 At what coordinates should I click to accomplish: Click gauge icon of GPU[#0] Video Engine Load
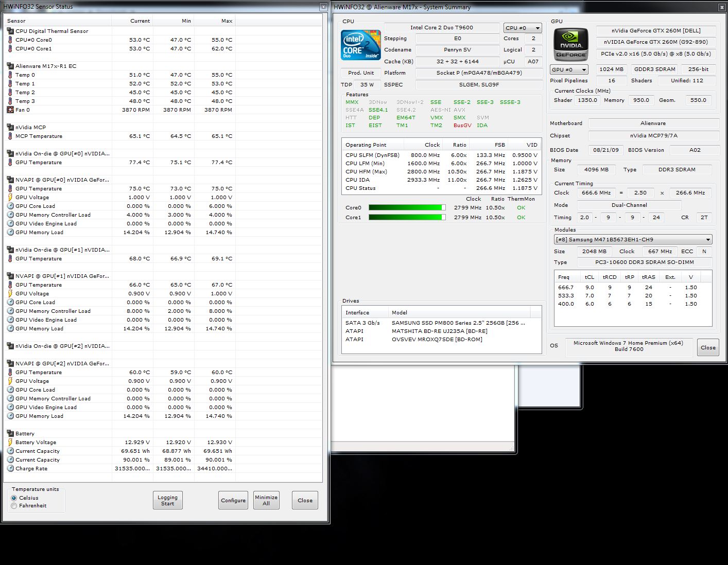tap(10, 223)
